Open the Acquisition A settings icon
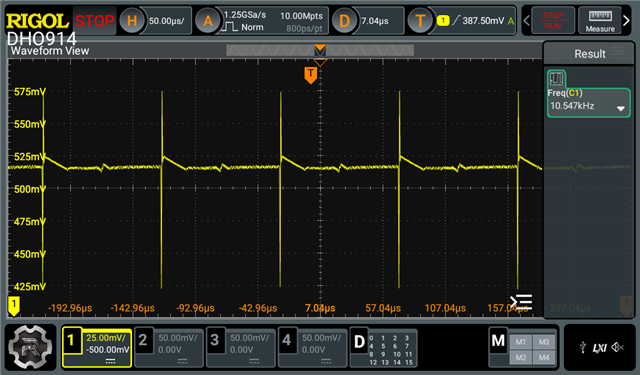Viewport: 640px width, 375px height. 208,20
